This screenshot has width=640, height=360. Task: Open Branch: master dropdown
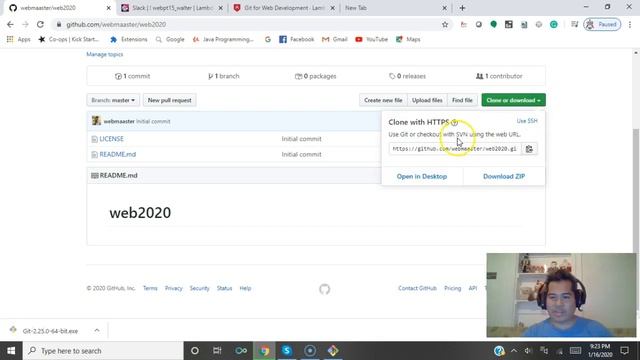[113, 100]
